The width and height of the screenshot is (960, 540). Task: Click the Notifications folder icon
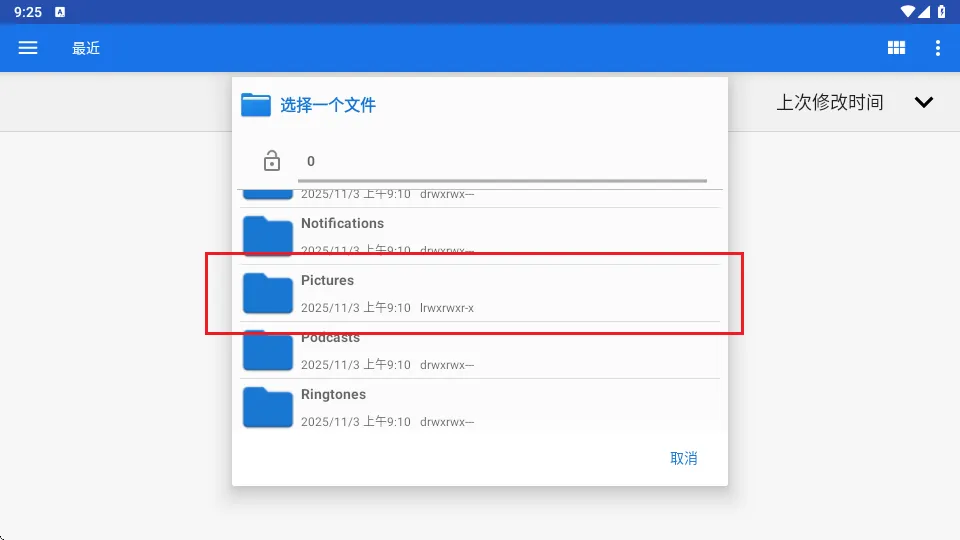pyautogui.click(x=268, y=236)
